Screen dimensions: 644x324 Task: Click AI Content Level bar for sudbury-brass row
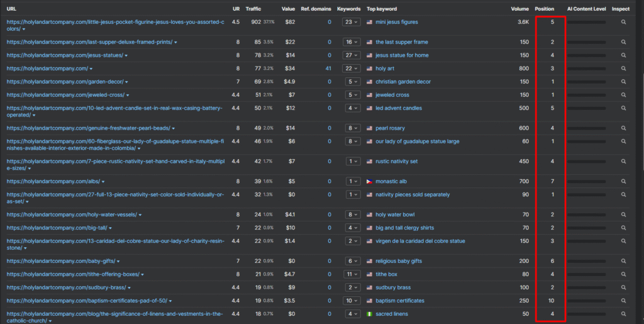[586, 288]
